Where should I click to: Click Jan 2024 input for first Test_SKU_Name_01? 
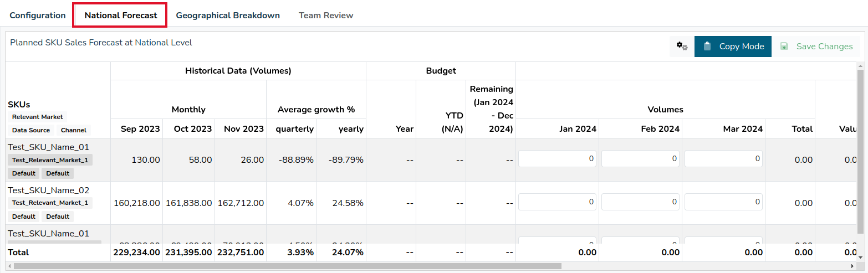coord(557,158)
